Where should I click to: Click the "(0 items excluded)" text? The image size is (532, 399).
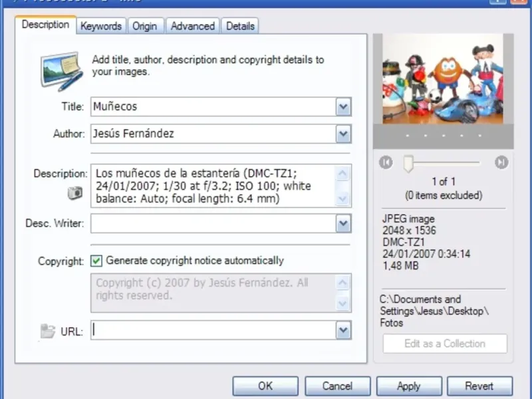click(444, 196)
